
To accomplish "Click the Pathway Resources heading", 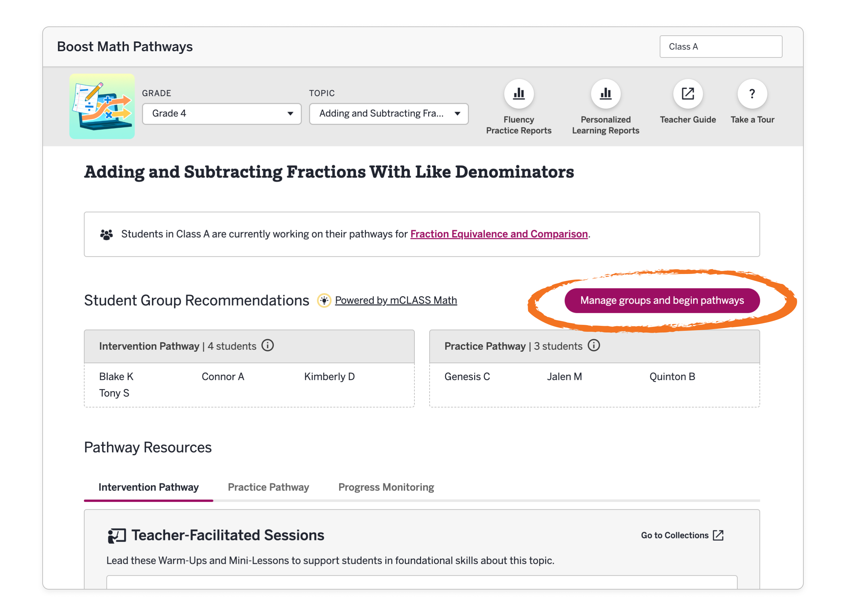I will coord(148,447).
